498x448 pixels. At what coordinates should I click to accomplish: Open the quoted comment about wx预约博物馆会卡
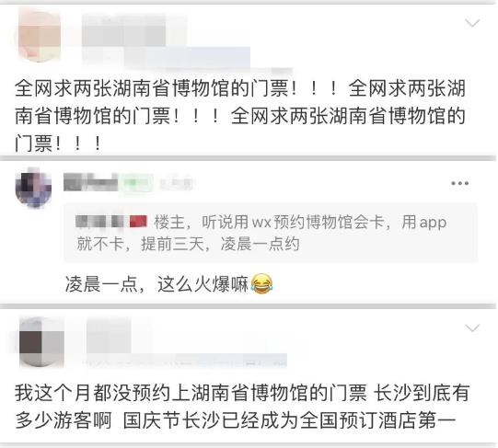271,233
